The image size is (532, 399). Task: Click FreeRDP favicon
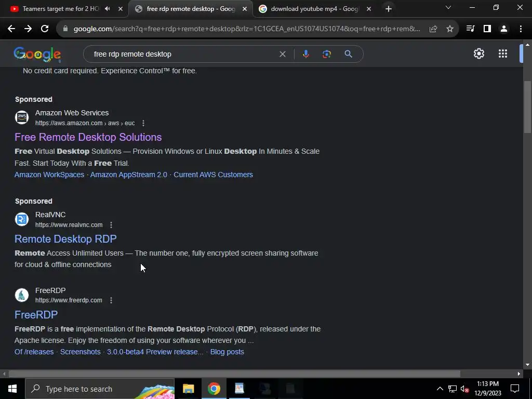(x=22, y=295)
